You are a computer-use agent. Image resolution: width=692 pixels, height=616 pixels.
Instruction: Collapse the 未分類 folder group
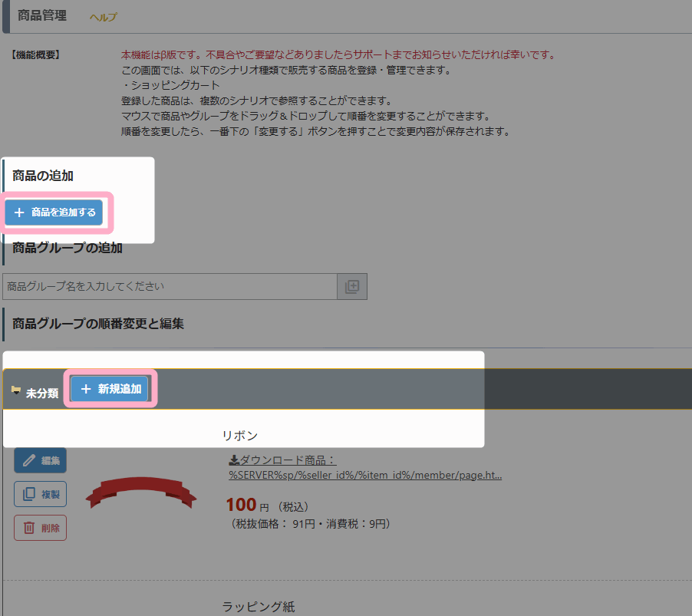point(16,390)
